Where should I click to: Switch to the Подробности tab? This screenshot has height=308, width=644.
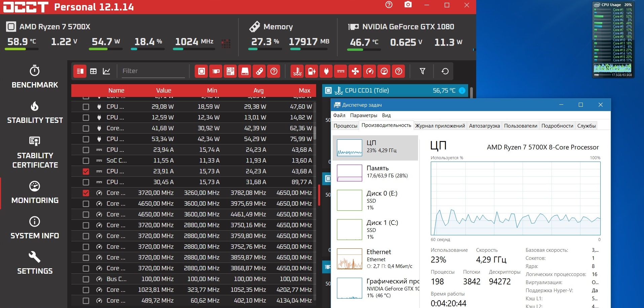tap(557, 126)
